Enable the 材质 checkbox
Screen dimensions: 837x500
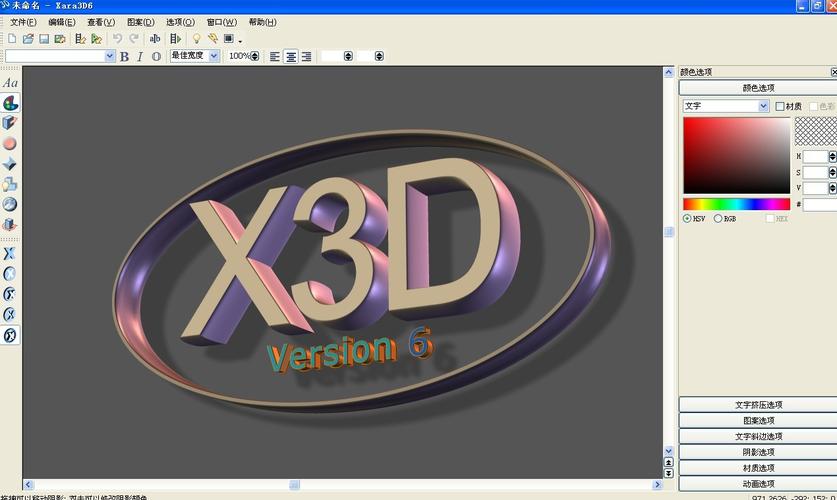[x=780, y=106]
